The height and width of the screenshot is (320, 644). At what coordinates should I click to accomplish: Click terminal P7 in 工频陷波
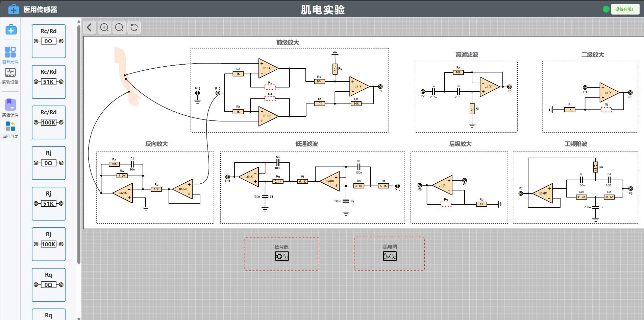(x=521, y=193)
